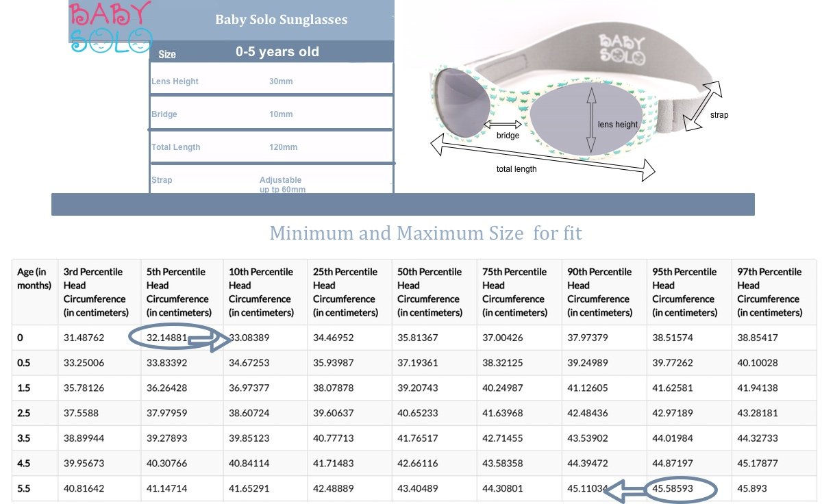Select cell value 42.66116
This screenshot has height=504, width=822.
[x=418, y=464]
